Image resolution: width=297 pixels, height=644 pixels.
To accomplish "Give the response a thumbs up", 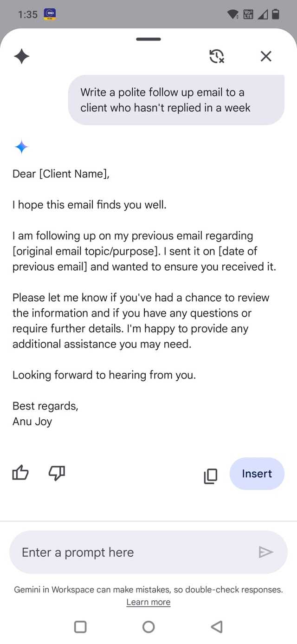I will point(20,474).
